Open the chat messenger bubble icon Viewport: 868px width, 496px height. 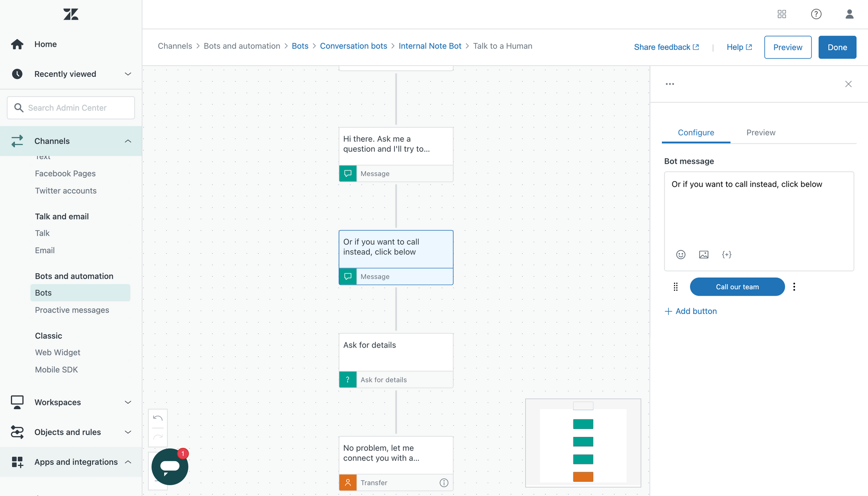170,467
